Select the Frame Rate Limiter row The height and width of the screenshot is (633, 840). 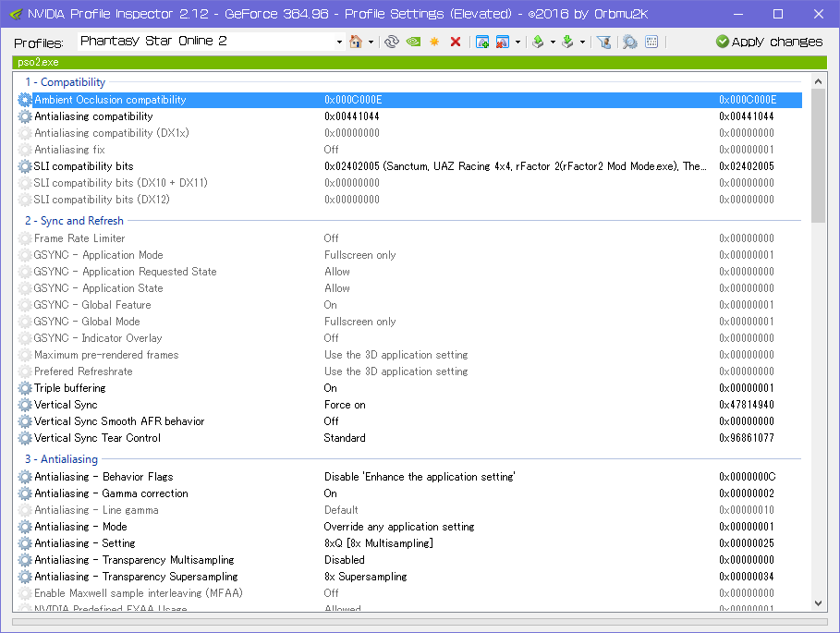(409, 238)
